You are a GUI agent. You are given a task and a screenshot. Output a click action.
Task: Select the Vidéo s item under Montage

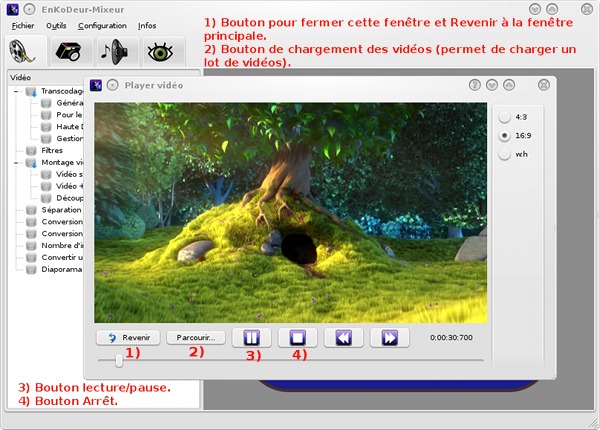tap(70, 174)
